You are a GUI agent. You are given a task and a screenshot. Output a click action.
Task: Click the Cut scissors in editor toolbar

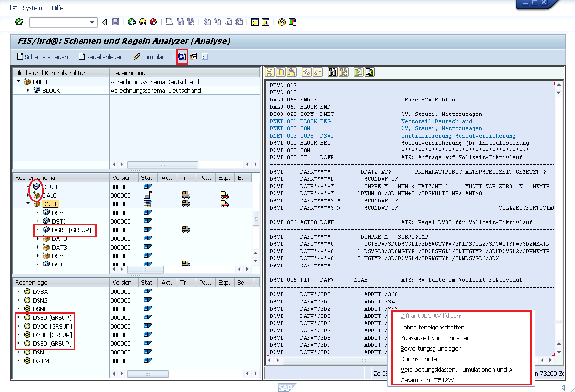269,72
